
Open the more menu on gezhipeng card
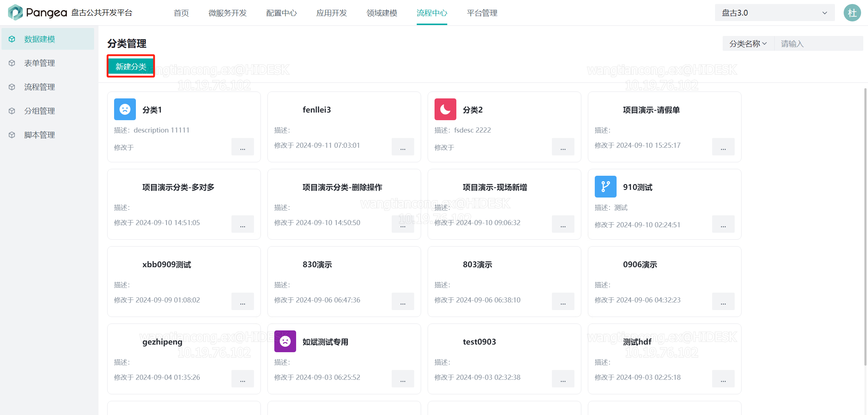point(243,379)
